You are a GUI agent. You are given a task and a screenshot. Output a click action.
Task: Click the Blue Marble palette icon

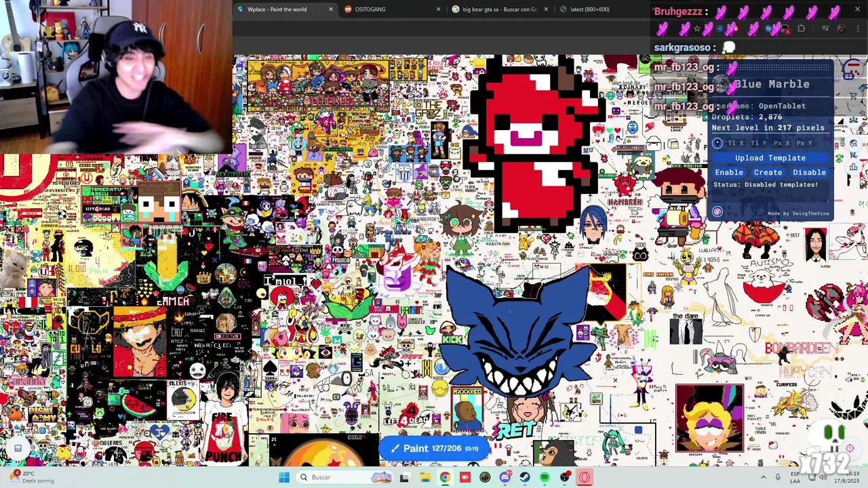[x=717, y=211]
